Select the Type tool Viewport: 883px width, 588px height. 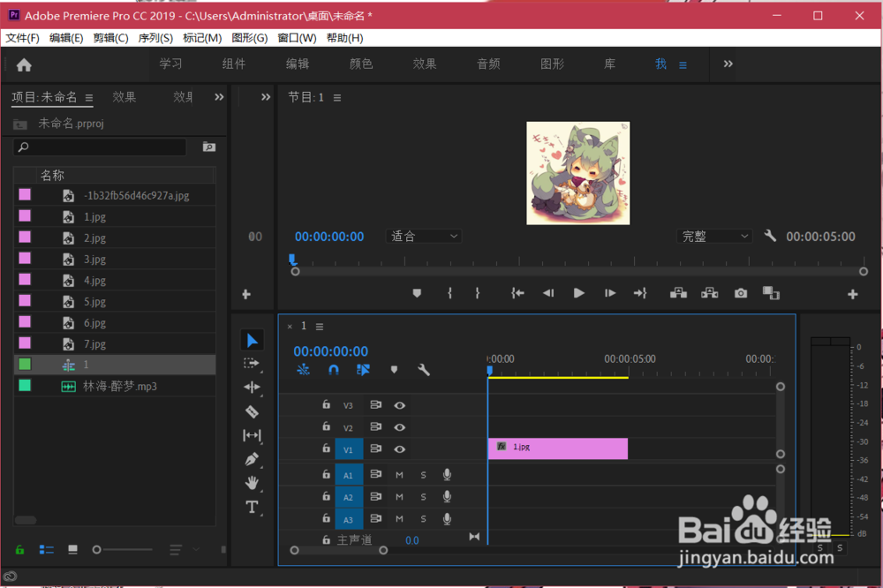[252, 507]
